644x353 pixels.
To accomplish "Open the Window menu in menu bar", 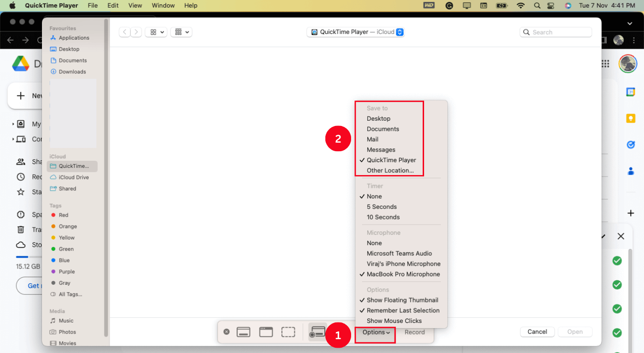I will tap(163, 6).
